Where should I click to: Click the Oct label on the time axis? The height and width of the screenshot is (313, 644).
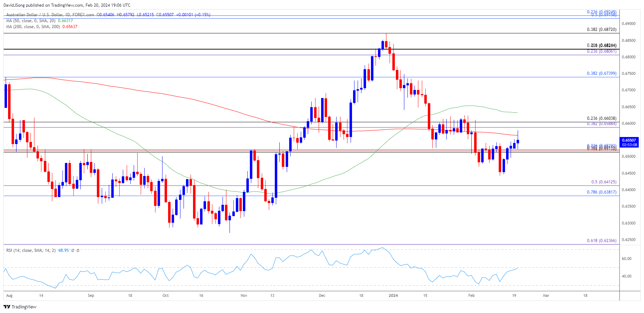[x=166, y=295]
